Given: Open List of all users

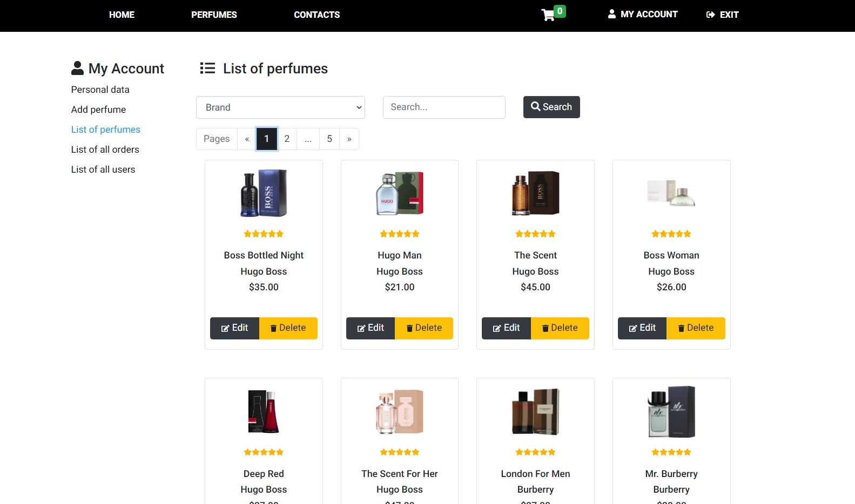Looking at the screenshot, I should coord(103,169).
